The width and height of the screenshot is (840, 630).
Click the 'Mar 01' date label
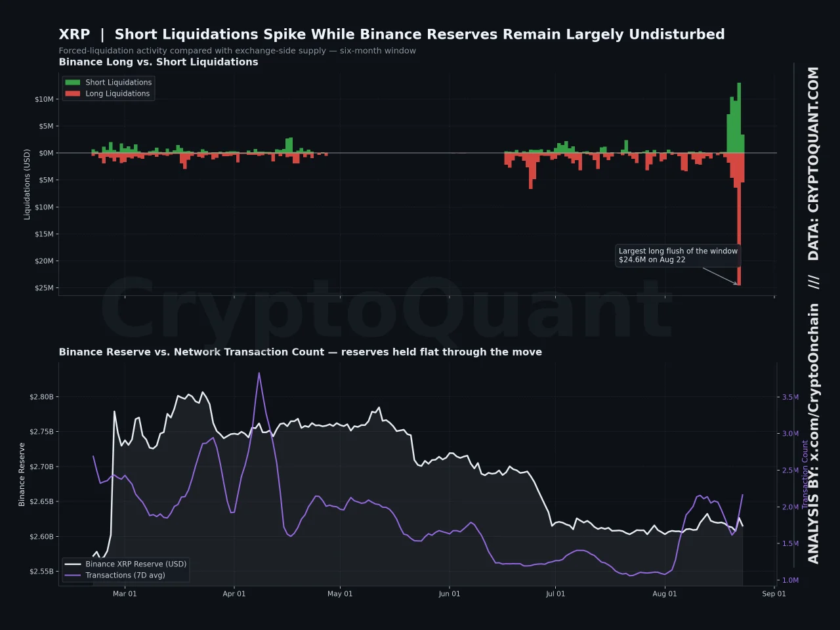point(125,594)
